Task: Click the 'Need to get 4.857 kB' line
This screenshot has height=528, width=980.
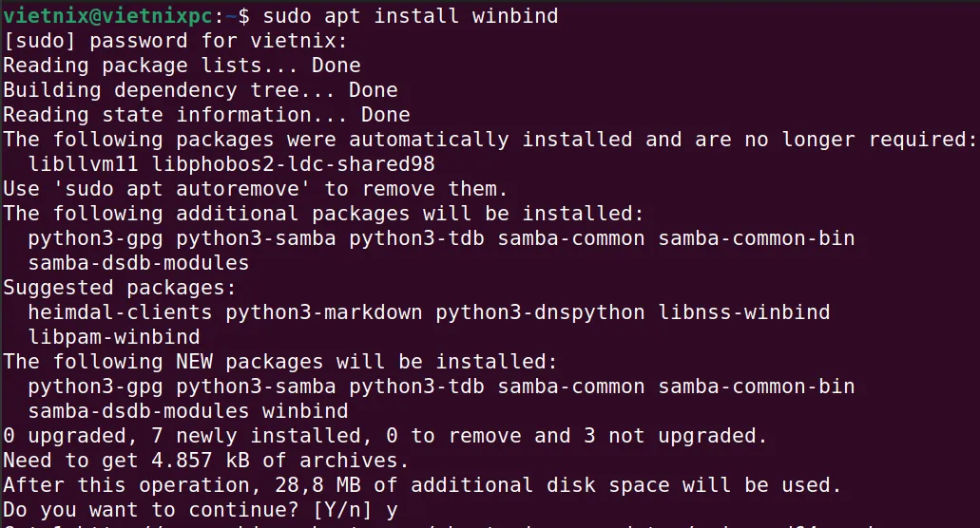Action: click(x=206, y=461)
